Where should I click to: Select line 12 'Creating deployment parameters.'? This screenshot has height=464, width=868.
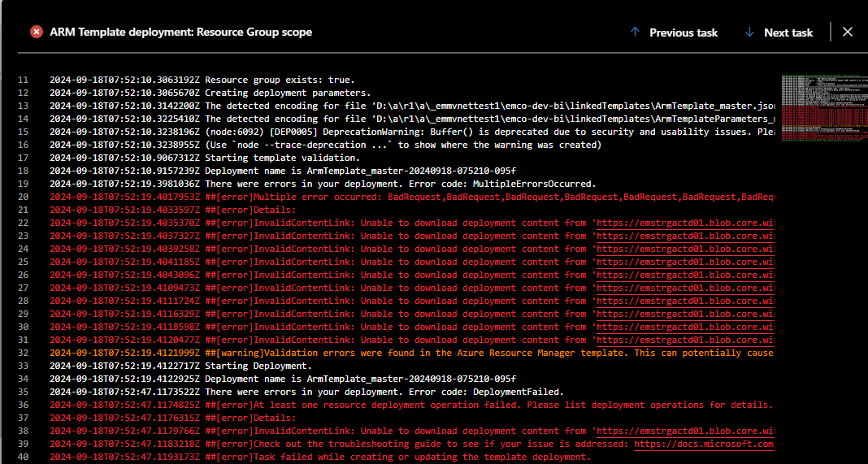click(x=210, y=93)
